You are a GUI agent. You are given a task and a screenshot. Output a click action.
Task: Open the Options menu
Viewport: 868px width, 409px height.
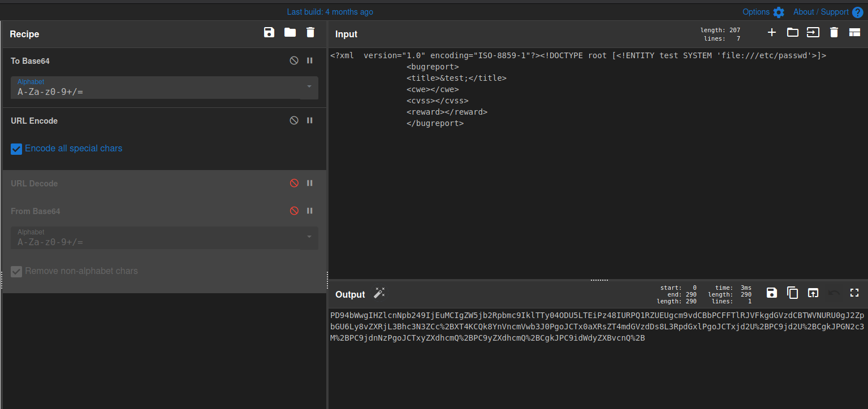coord(763,11)
